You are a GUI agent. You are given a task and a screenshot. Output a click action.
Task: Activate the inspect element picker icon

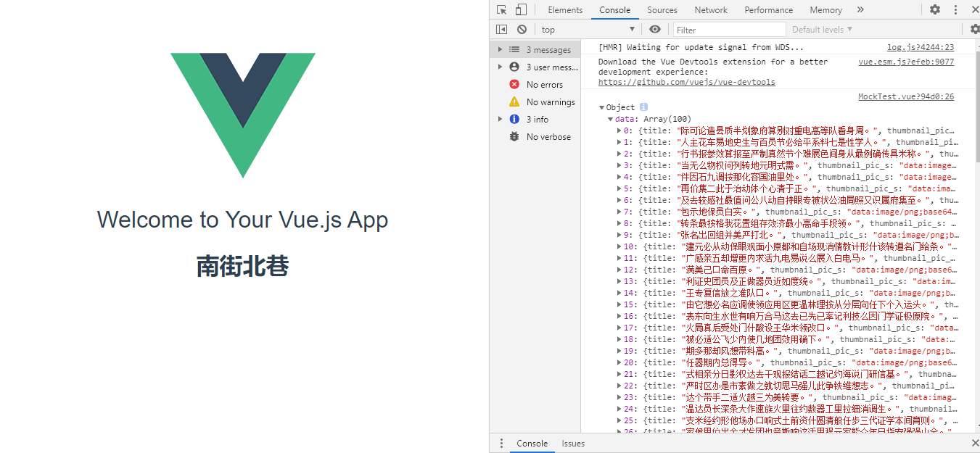click(501, 9)
